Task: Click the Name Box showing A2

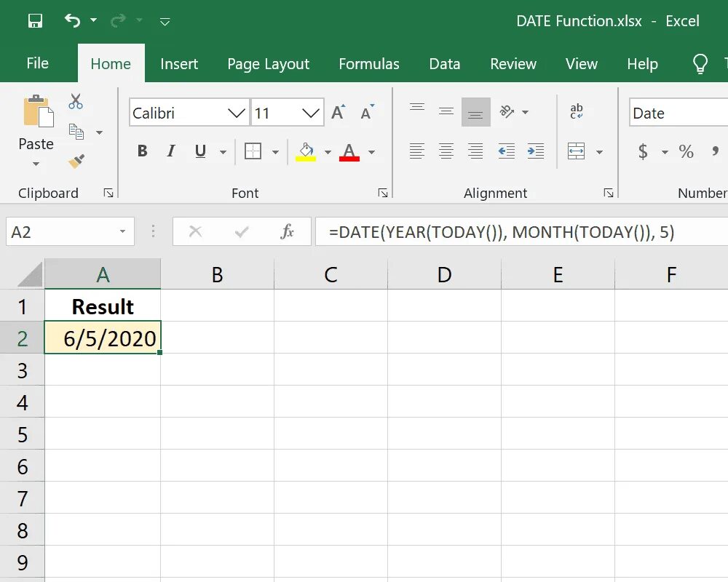Action: coord(70,231)
